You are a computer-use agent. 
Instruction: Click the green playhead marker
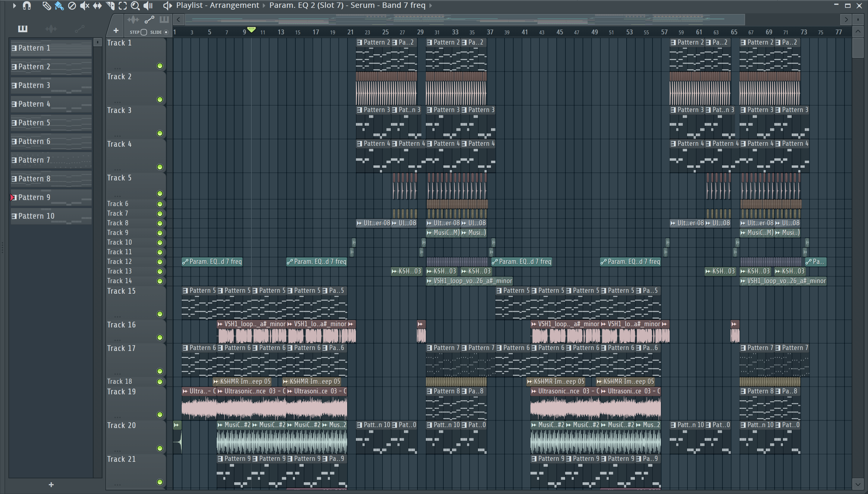(x=251, y=30)
